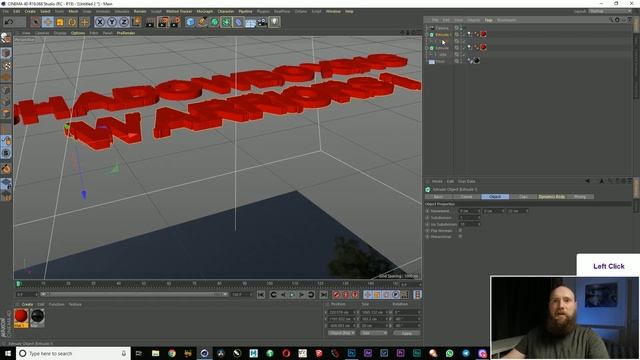Open the green generators (subdivision) icon
The width and height of the screenshot is (640, 360).
[214, 22]
